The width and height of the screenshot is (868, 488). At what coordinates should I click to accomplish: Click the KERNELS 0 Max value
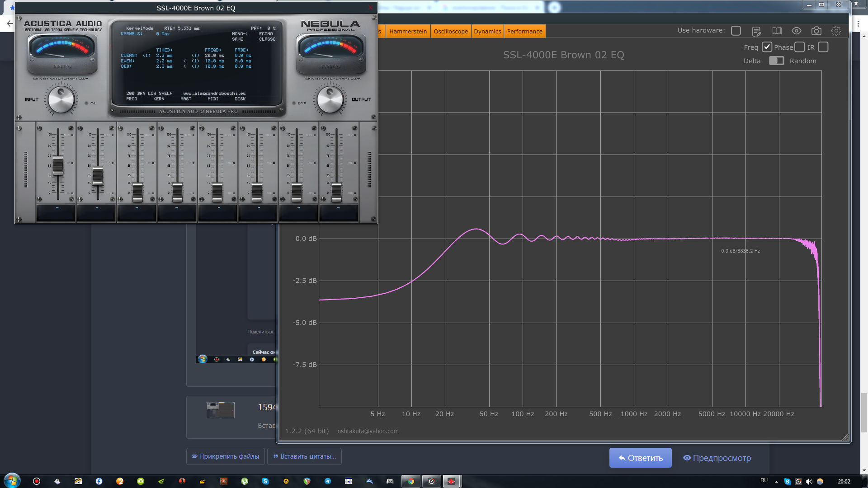point(163,34)
